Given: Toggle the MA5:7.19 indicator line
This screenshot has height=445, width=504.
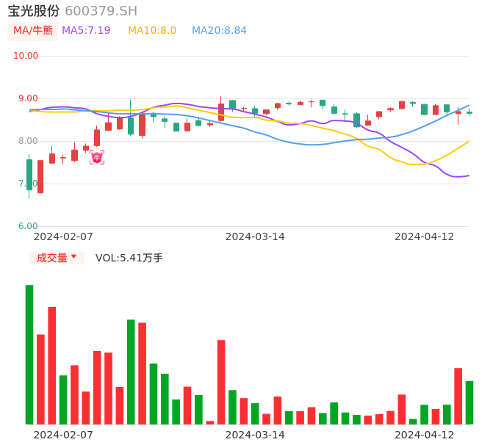Looking at the screenshot, I should tap(86, 30).
